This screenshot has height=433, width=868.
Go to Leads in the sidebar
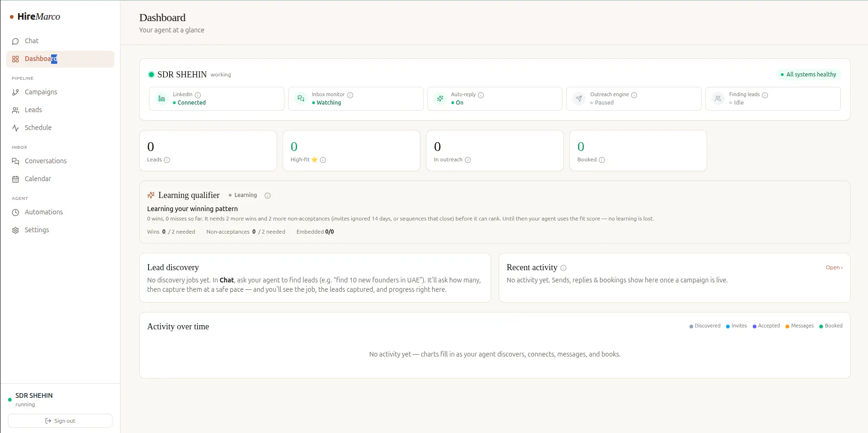pyautogui.click(x=60, y=110)
